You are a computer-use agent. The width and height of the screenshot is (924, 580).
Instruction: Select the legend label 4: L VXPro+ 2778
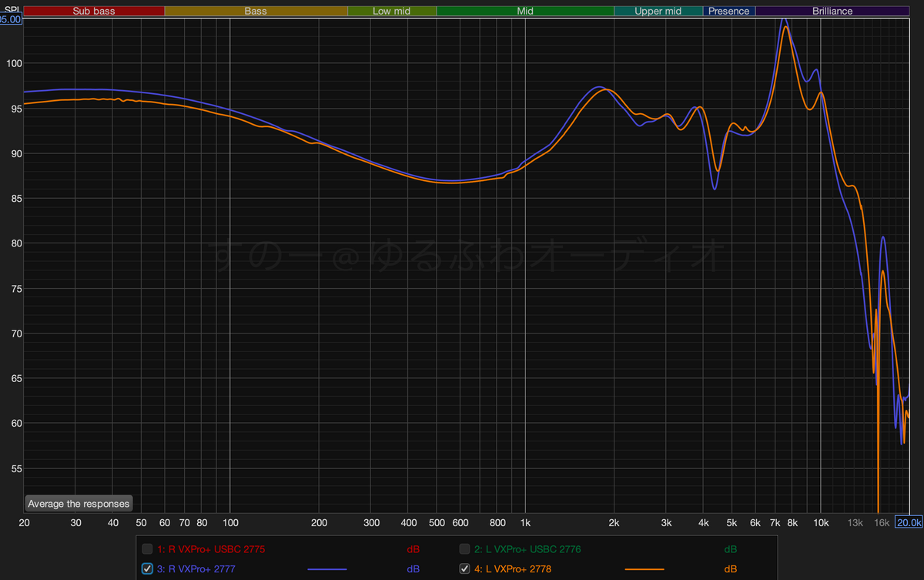513,569
